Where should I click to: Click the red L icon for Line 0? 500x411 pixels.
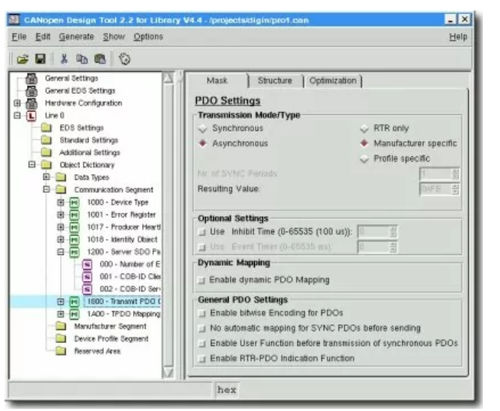tap(31, 116)
